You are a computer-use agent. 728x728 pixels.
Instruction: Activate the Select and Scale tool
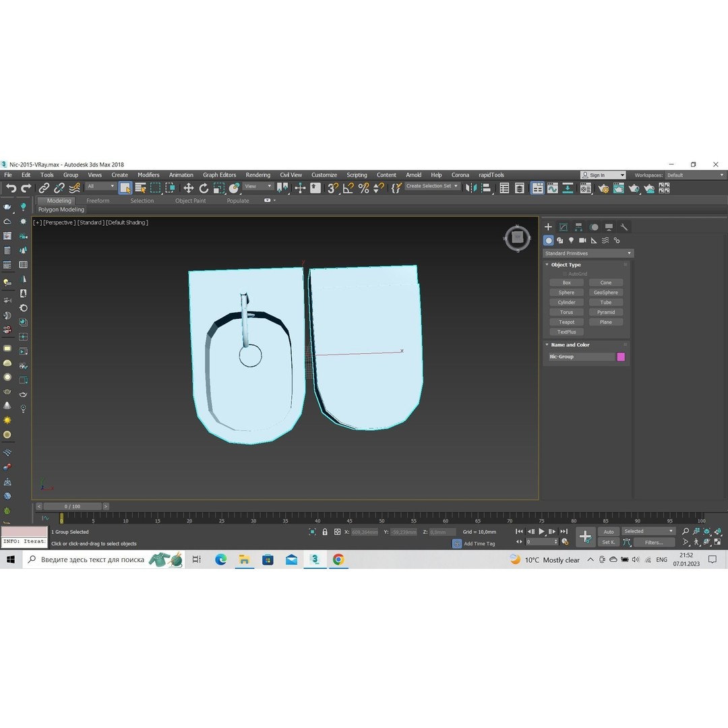click(x=218, y=188)
